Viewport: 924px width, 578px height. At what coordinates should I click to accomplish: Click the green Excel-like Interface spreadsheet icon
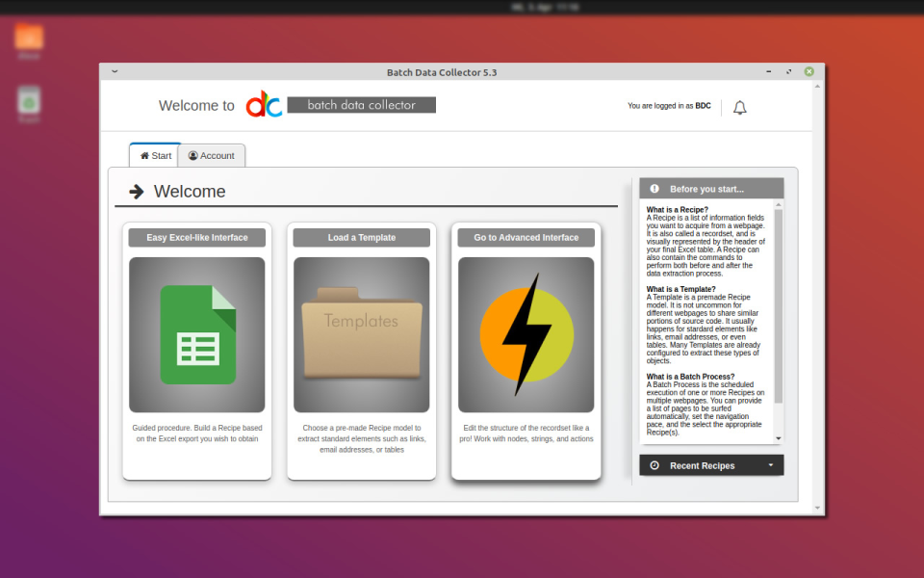pyautogui.click(x=196, y=334)
